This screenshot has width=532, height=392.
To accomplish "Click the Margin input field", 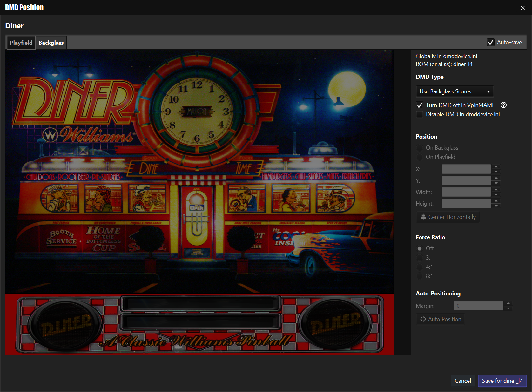I will [x=478, y=306].
